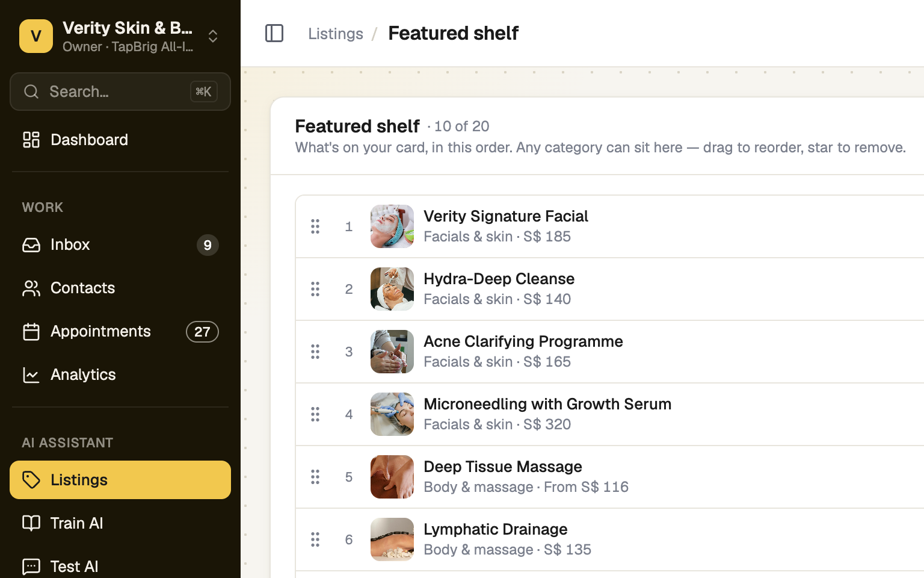Open the Hydra-Deep Cleanse thumbnail
924x578 pixels.
392,289
